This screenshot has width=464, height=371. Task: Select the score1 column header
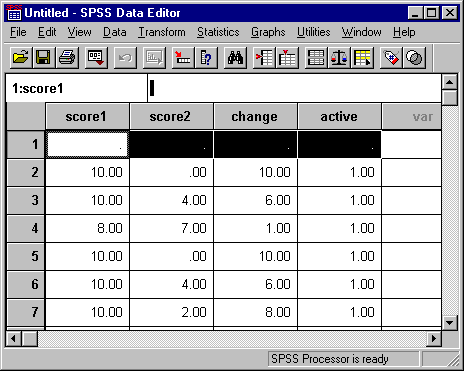point(87,116)
